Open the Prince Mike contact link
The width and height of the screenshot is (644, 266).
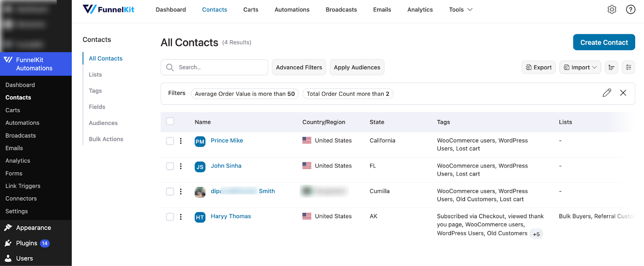tap(227, 141)
